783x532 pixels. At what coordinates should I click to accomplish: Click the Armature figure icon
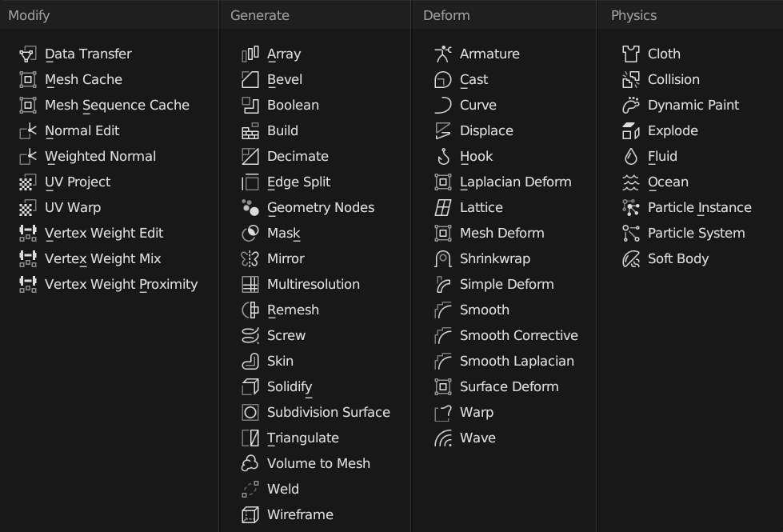click(x=443, y=54)
